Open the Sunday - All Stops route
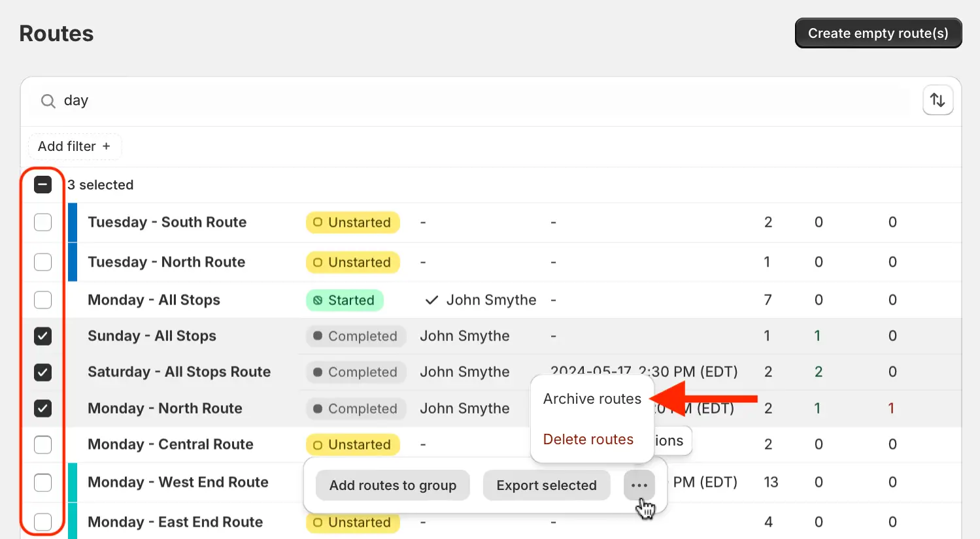 point(152,336)
